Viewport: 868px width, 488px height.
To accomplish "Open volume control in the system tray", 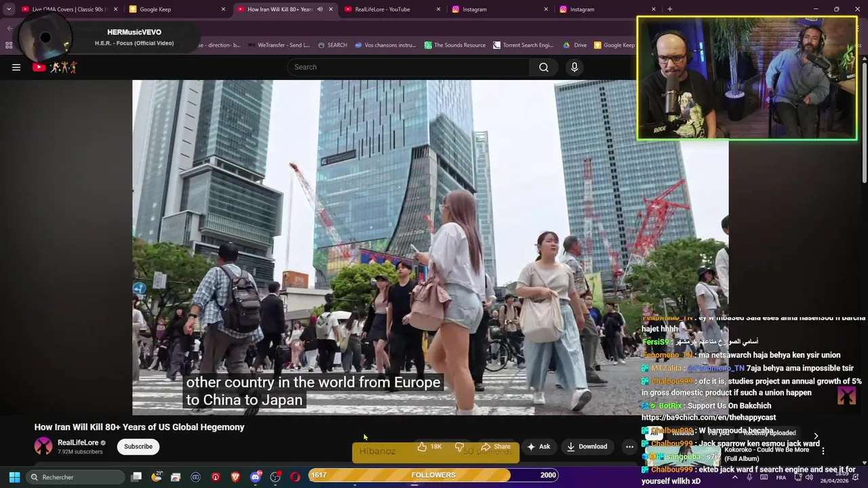I will [808, 477].
